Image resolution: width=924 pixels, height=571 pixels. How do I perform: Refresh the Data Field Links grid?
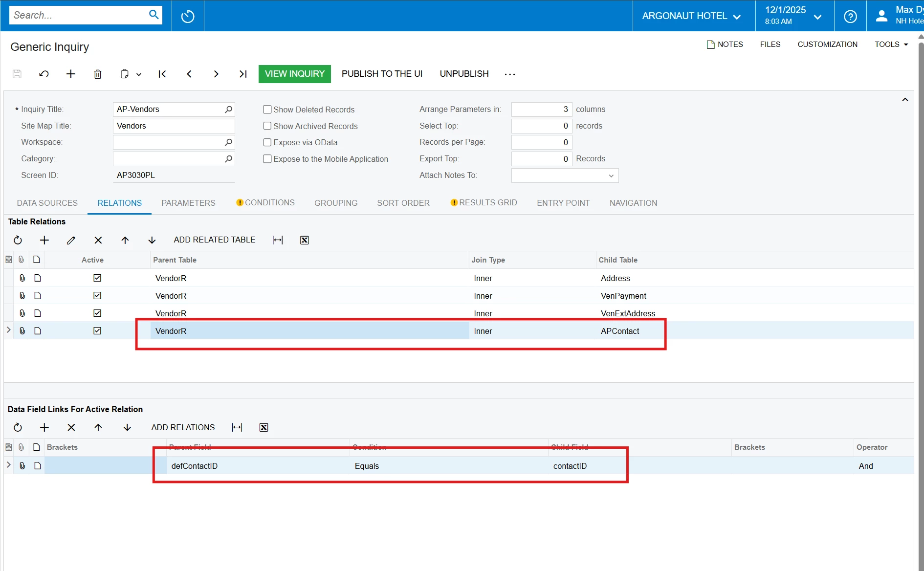tap(18, 428)
